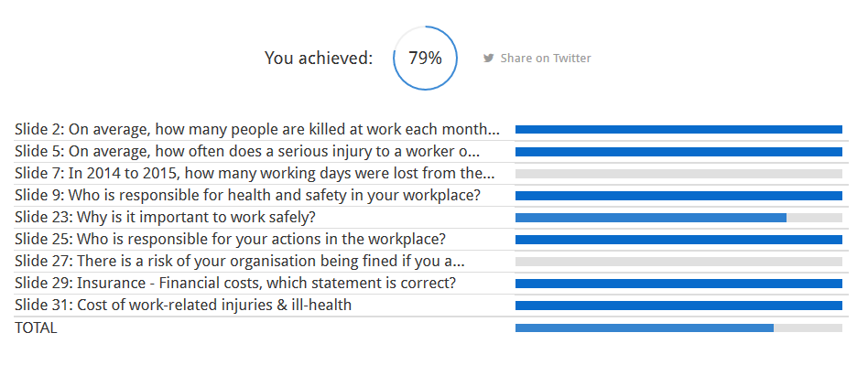The height and width of the screenshot is (365, 868).
Task: Click the empty Slide 7 progress bar
Action: [x=678, y=174]
